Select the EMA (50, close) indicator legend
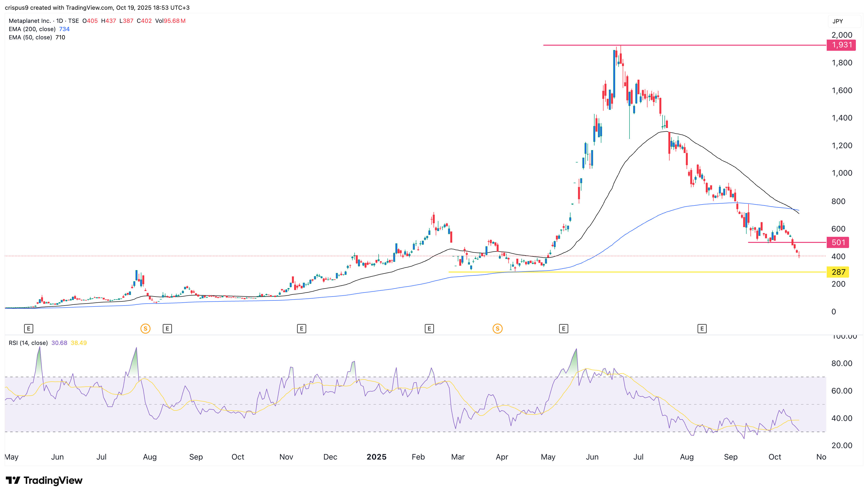This screenshot has height=495, width=868. pyautogui.click(x=31, y=37)
